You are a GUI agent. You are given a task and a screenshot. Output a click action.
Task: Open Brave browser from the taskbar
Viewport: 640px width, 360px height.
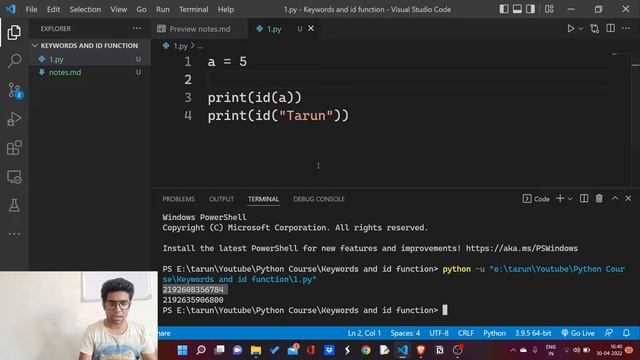(421, 350)
